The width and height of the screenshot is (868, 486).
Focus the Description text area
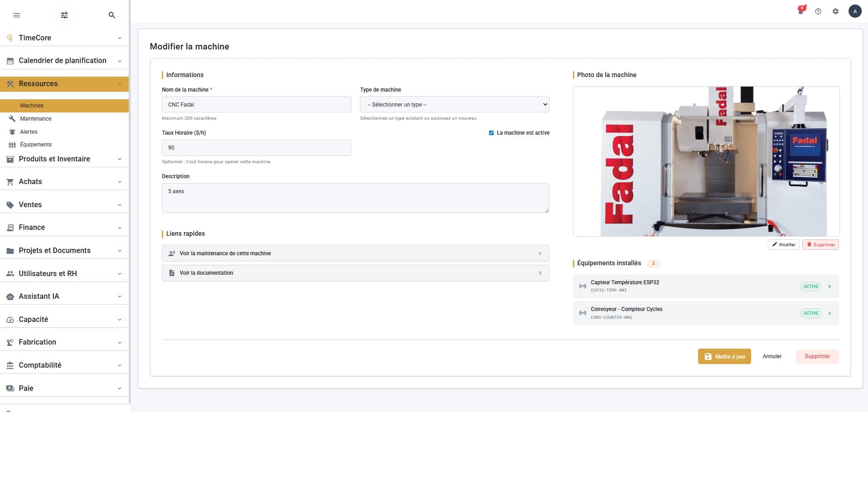355,198
